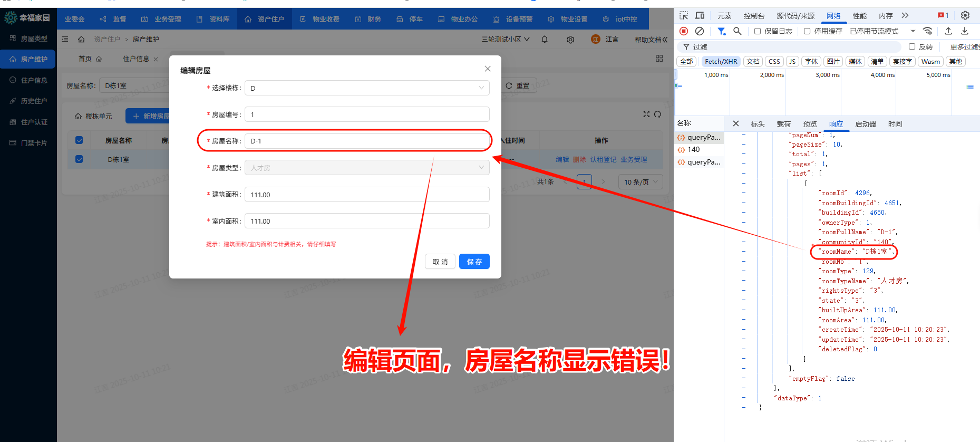Click the table refresh icon

[x=657, y=114]
